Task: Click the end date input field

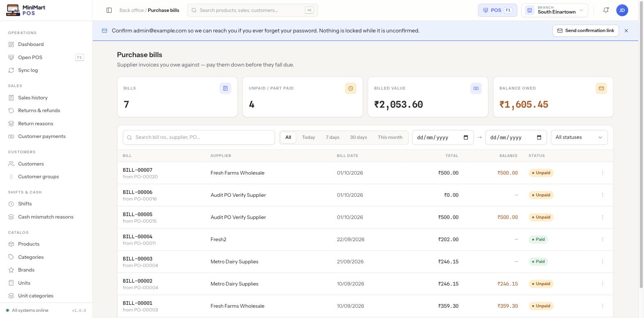Action: pyautogui.click(x=516, y=138)
